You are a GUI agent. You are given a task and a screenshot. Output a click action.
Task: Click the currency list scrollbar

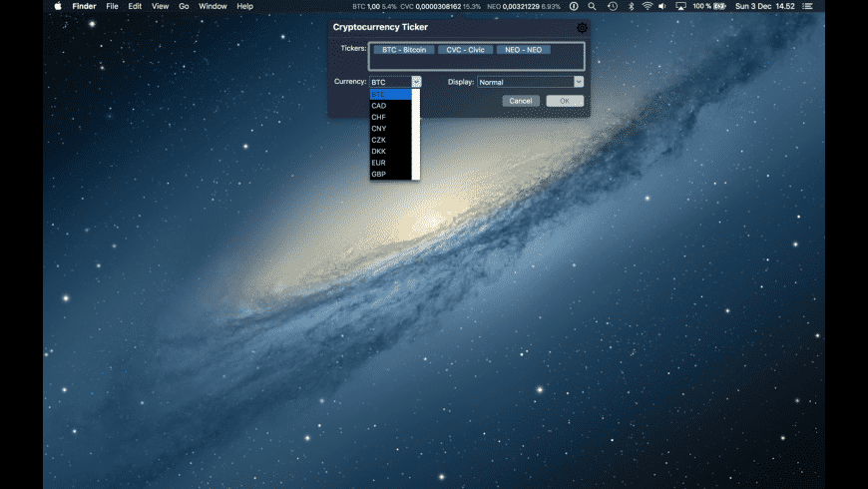(416, 135)
